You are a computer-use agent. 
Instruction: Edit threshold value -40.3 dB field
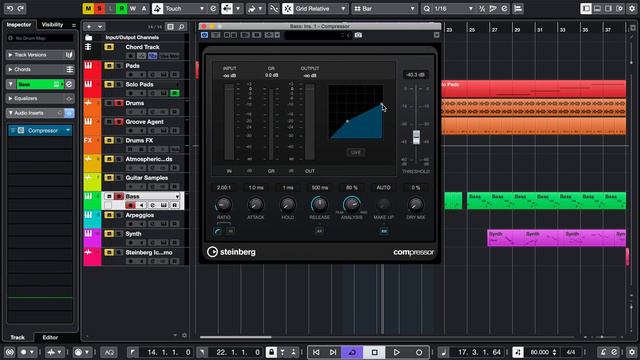(x=416, y=75)
